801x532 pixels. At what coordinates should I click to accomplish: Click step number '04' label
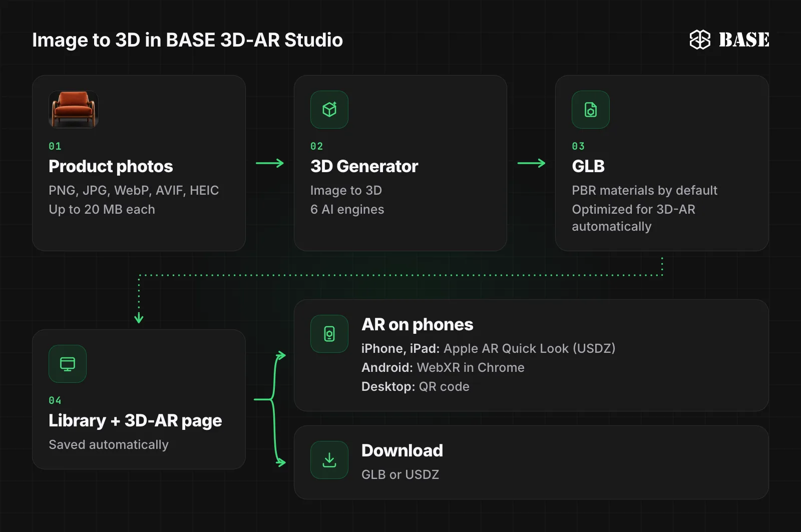point(55,400)
